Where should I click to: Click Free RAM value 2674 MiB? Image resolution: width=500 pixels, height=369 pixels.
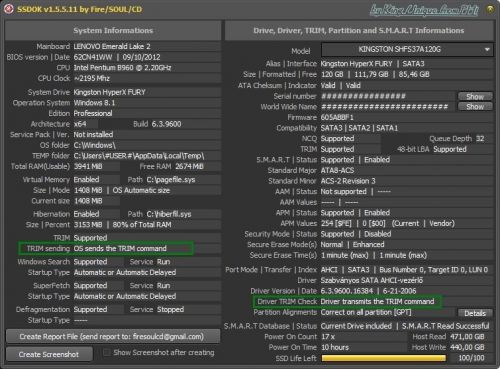[x=189, y=166]
